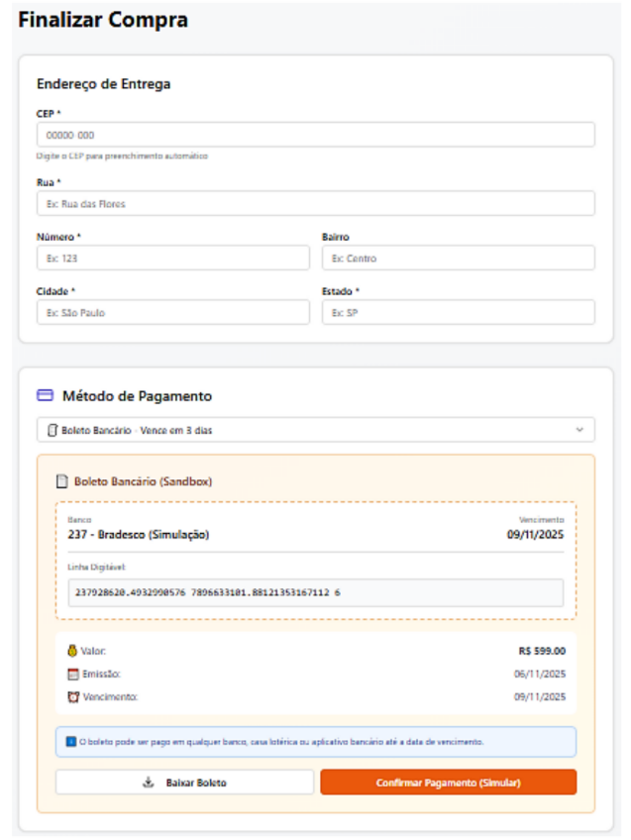
Task: Focus the Cidade input field
Action: 172,312
